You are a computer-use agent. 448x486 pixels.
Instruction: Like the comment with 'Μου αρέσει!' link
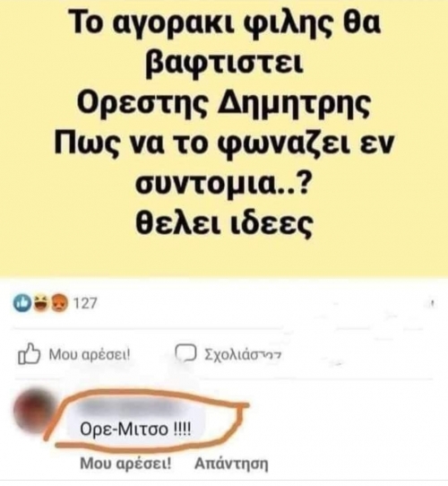[x=125, y=464]
